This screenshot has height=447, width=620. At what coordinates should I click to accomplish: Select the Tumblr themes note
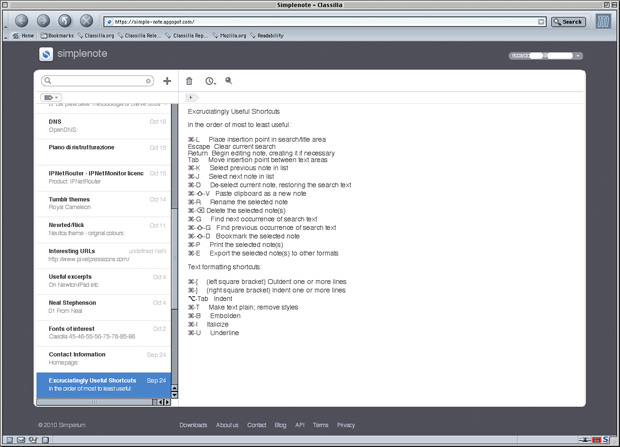104,204
